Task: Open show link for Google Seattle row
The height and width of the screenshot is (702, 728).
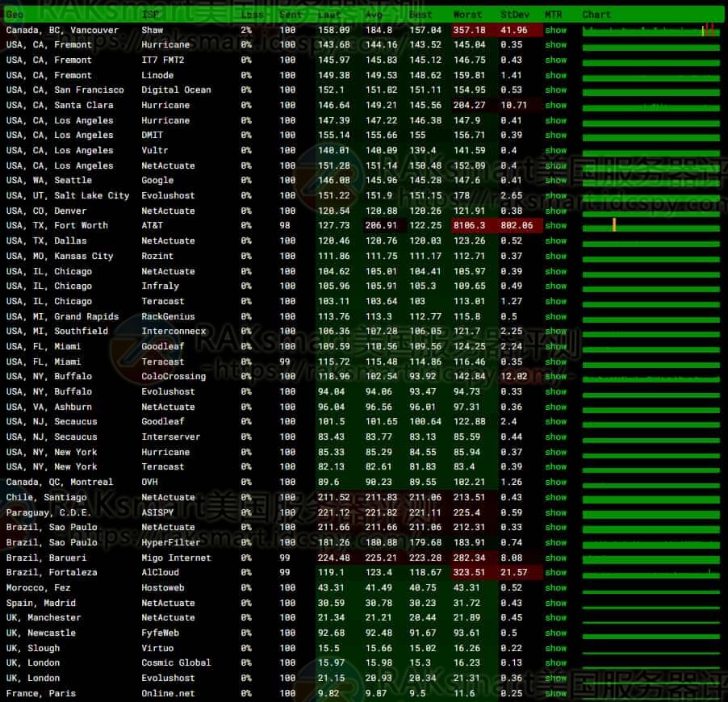Action: pyautogui.click(x=555, y=181)
